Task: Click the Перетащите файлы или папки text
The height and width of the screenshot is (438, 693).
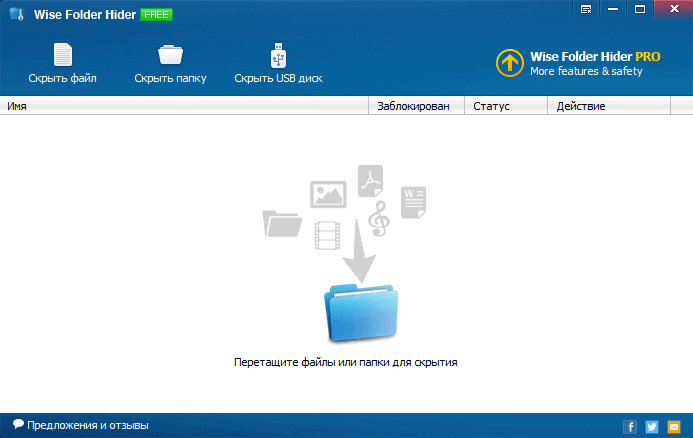Action: click(346, 362)
